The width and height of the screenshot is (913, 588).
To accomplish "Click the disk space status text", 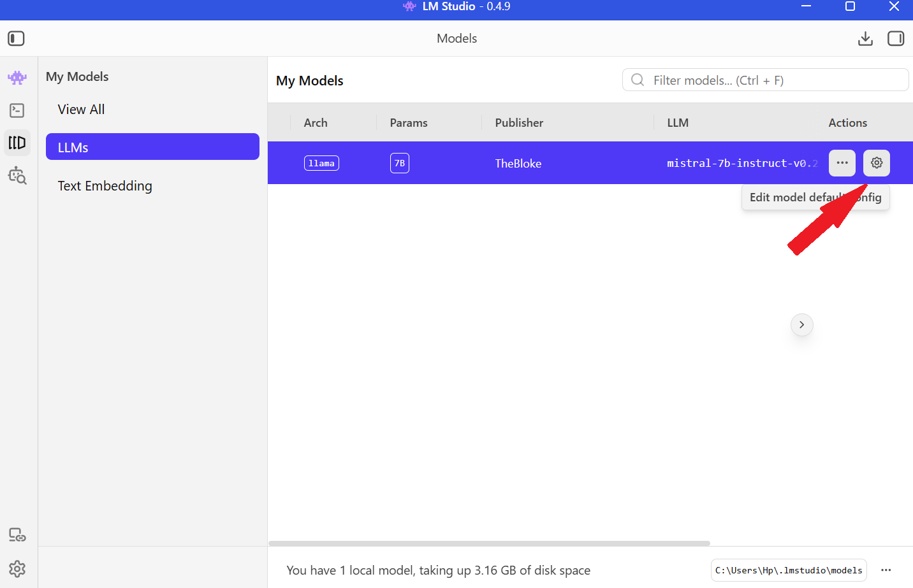I will pyautogui.click(x=439, y=570).
